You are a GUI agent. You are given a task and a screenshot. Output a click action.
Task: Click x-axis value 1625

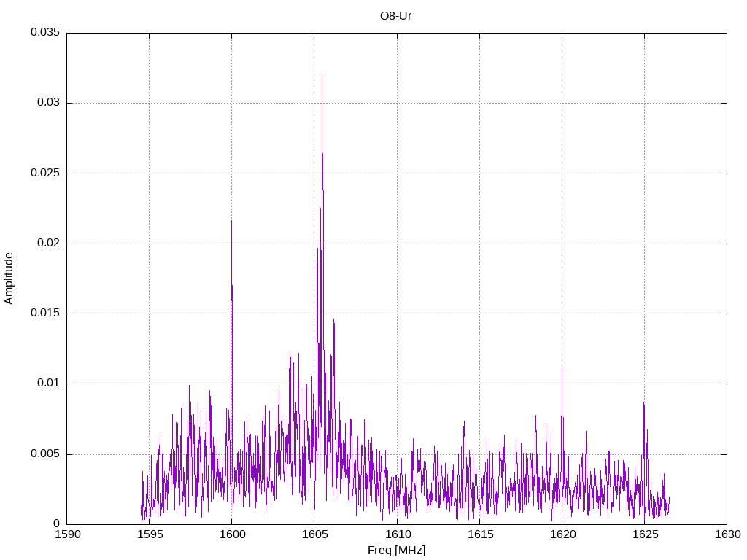(x=645, y=534)
